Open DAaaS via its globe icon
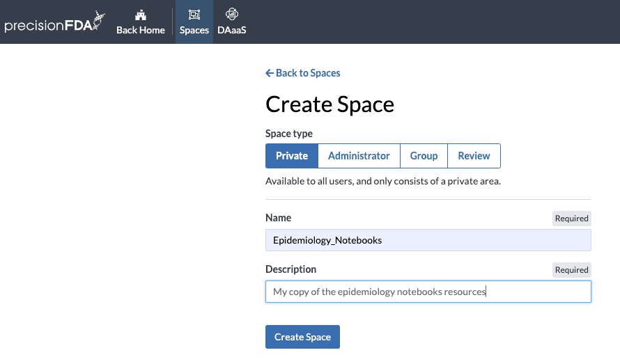The width and height of the screenshot is (620, 364). [x=232, y=14]
